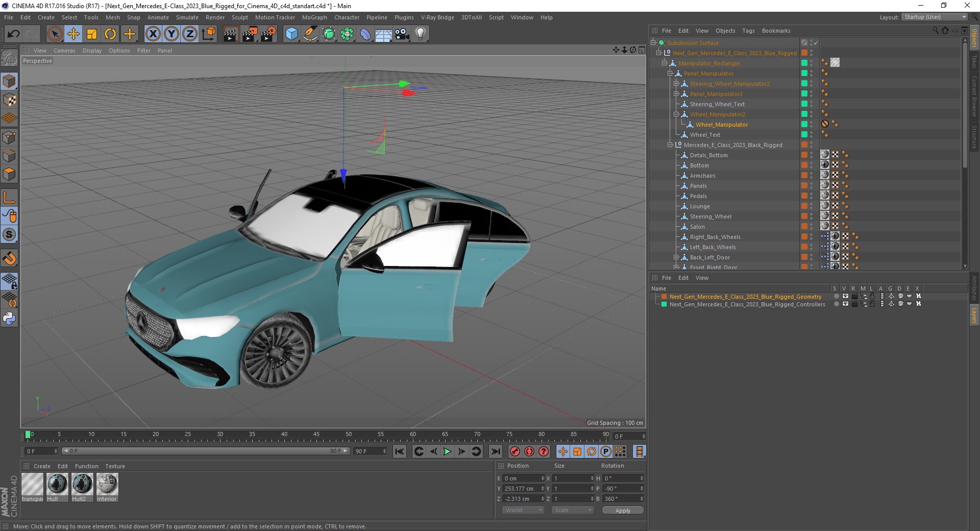Add a Camera object

point(402,34)
